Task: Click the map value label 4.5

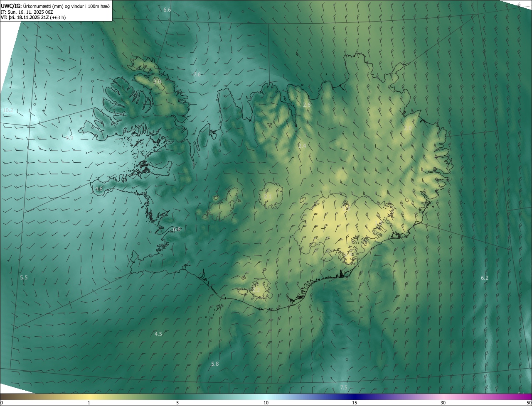Action: click(x=158, y=334)
